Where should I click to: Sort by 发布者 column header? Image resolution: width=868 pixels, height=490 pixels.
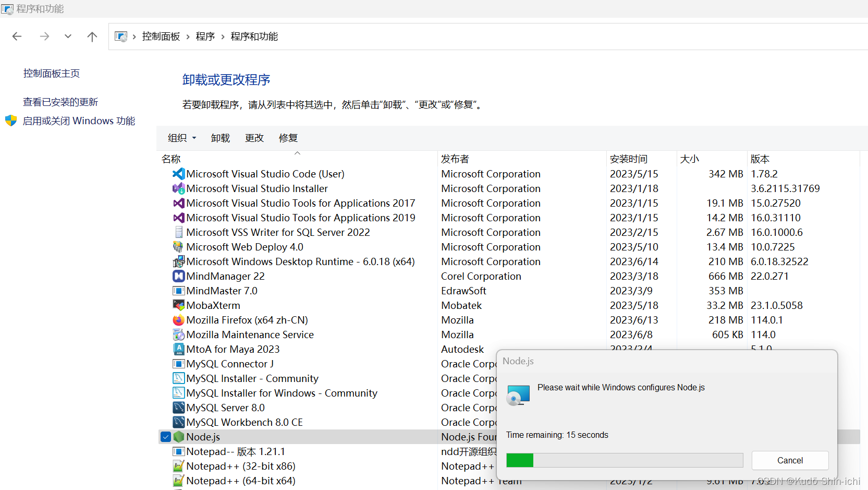click(x=522, y=159)
